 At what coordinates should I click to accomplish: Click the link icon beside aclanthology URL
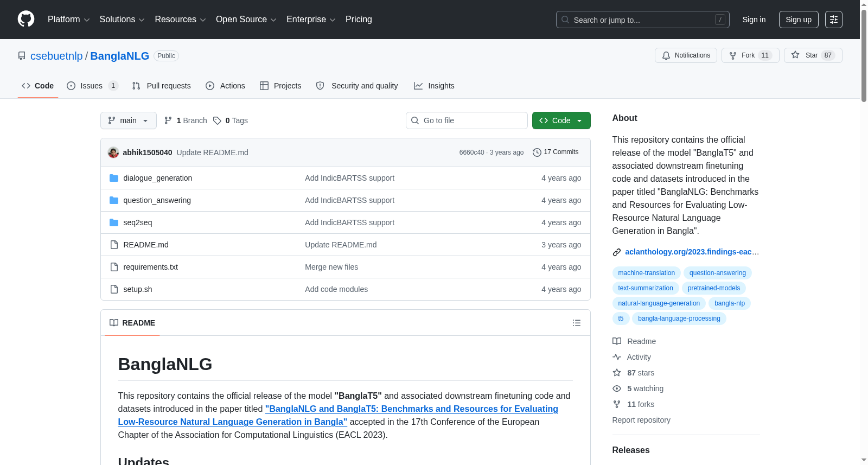(x=617, y=252)
